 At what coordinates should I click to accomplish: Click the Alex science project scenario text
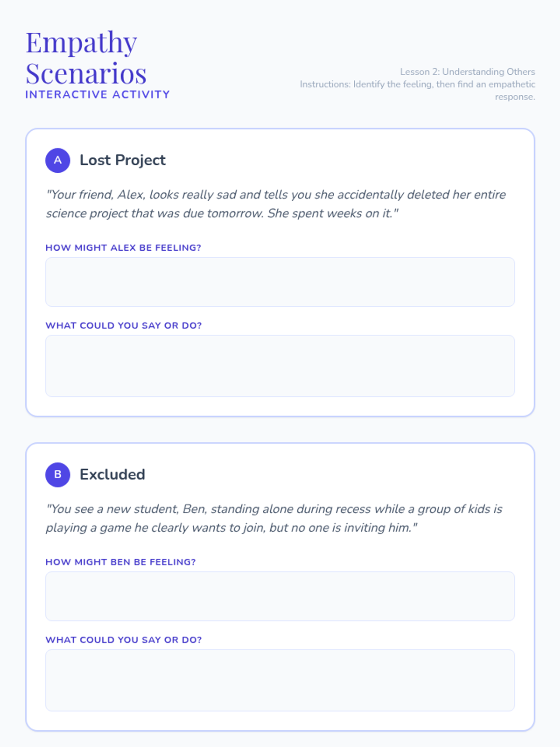coord(276,204)
